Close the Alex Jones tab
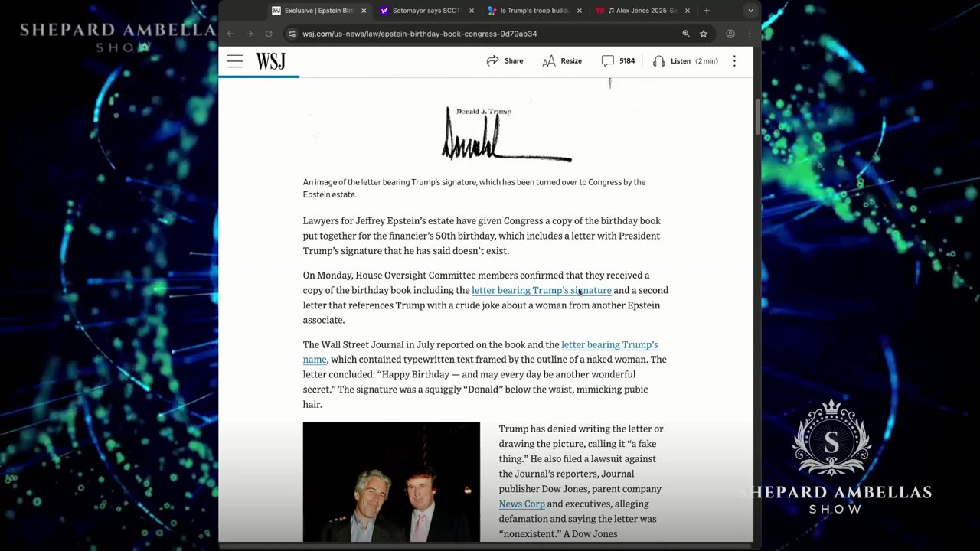Viewport: 980px width, 551px height. [688, 11]
